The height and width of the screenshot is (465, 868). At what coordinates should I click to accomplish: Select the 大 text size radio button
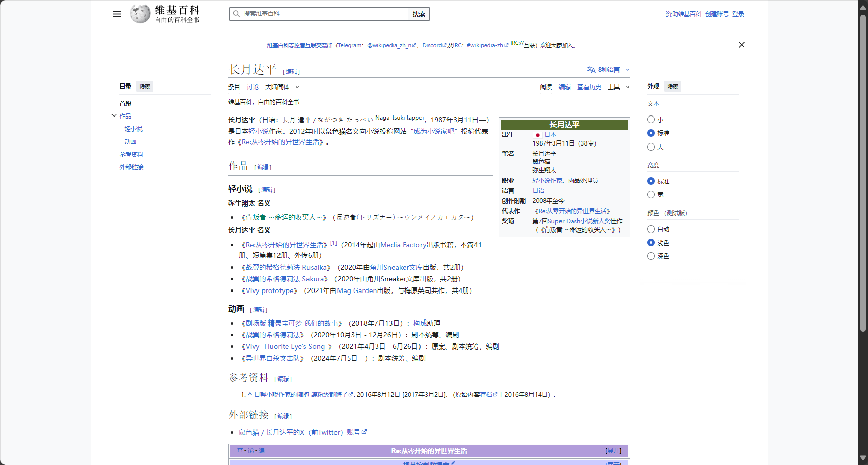pos(651,147)
